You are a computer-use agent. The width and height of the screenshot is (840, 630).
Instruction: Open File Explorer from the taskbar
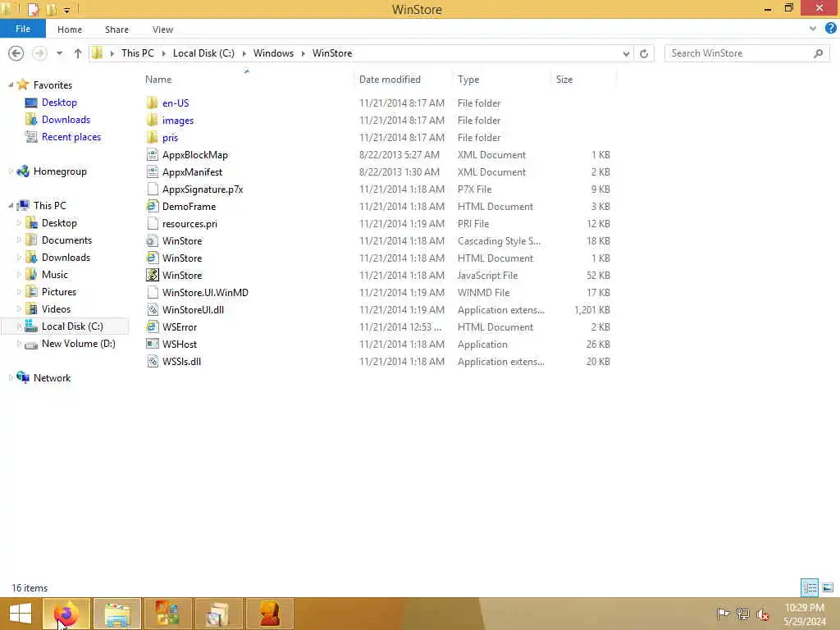pos(117,614)
